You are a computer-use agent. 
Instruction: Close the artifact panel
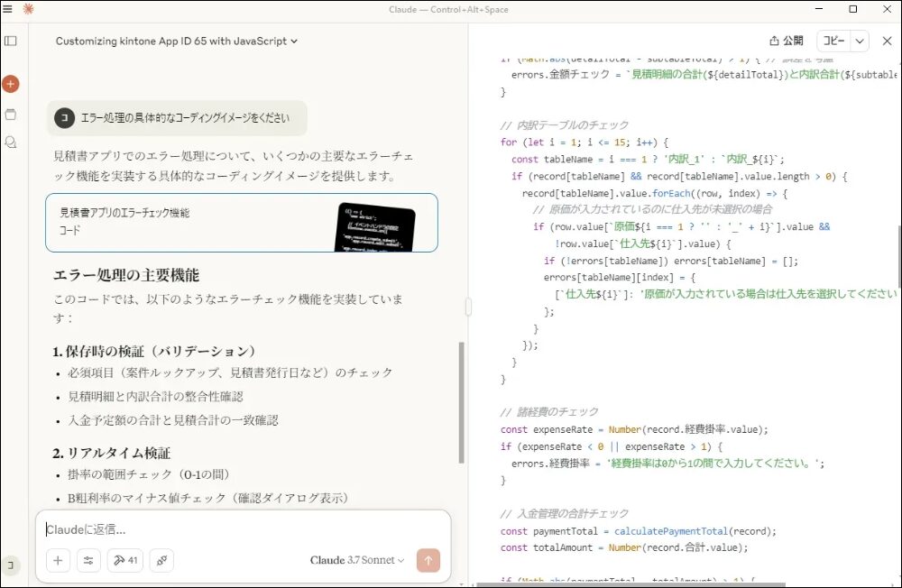(887, 41)
